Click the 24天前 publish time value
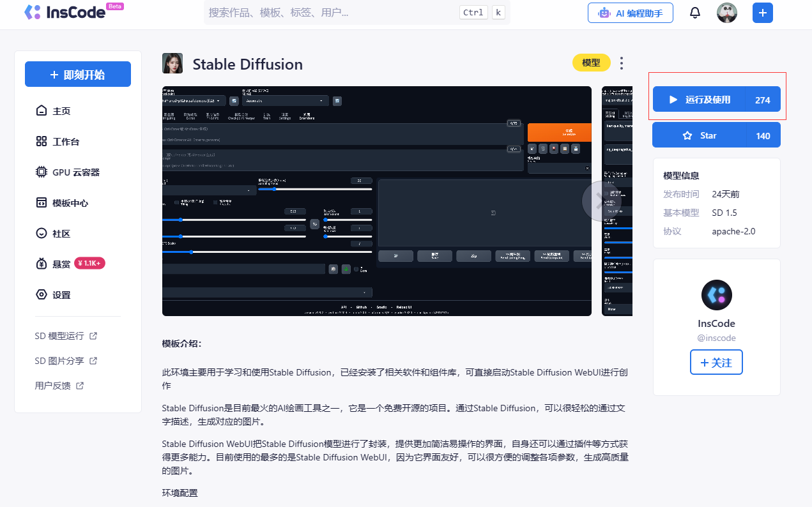Screen dimensions: 812x507 pos(726,194)
